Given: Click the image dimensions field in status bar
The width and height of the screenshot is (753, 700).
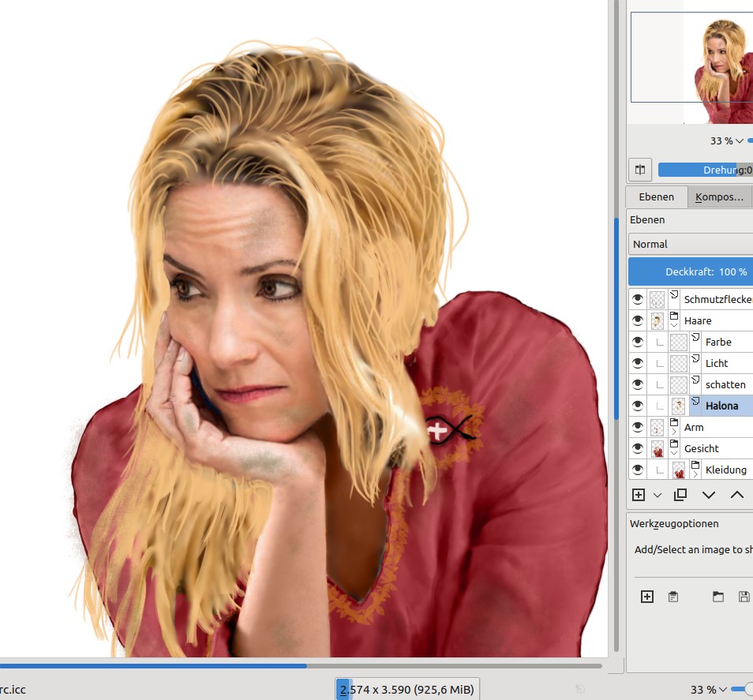Looking at the screenshot, I should coord(407,689).
